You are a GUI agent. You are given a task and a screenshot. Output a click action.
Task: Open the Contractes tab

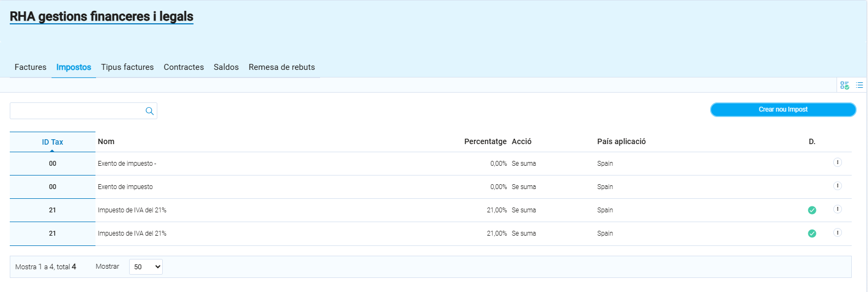tap(183, 67)
